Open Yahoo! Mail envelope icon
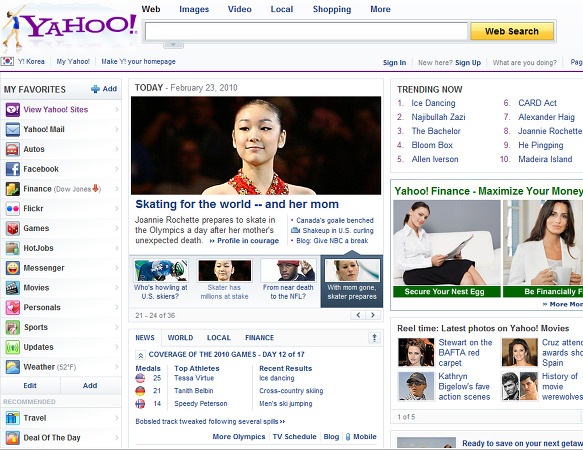This screenshot has height=450, width=583. click(13, 129)
